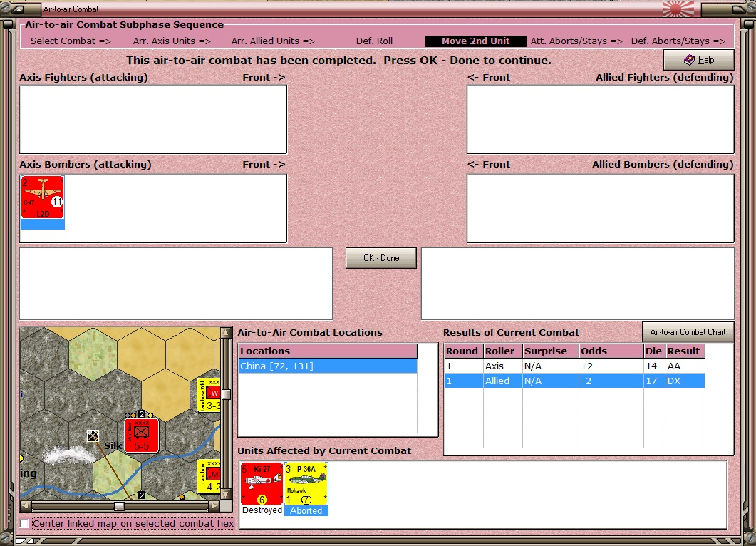Viewport: 756px width, 546px height.
Task: Open the Help button
Action: [698, 60]
